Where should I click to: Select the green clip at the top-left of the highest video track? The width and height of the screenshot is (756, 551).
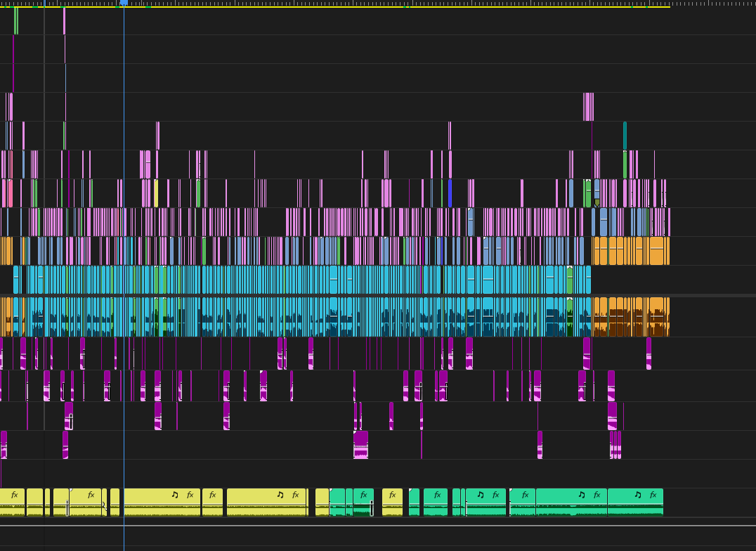pos(16,21)
